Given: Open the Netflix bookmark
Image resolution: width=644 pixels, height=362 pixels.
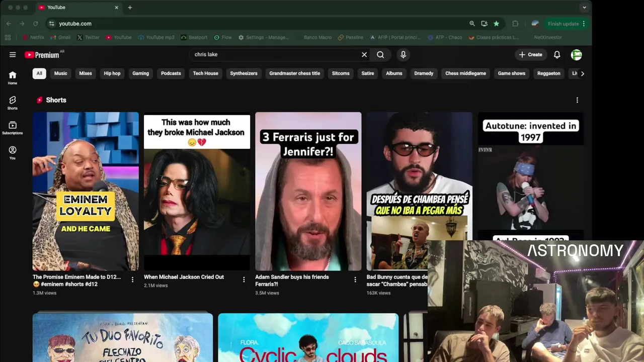Looking at the screenshot, I should click(x=34, y=37).
